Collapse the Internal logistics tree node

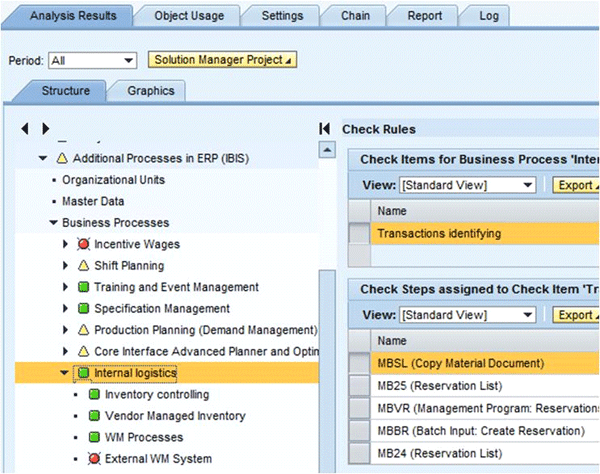[x=66, y=374]
